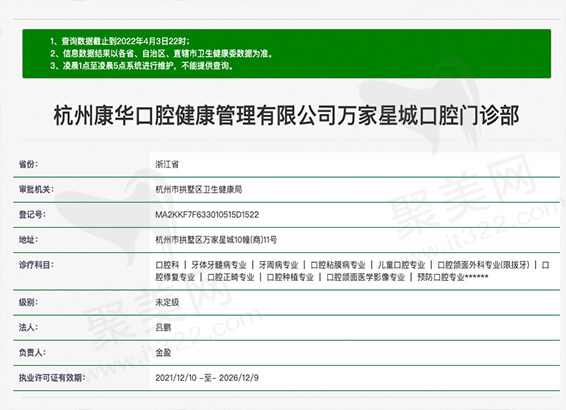Click the 口腔种植专业 entry
Viewport: 566px width, 410px height.
pos(290,277)
